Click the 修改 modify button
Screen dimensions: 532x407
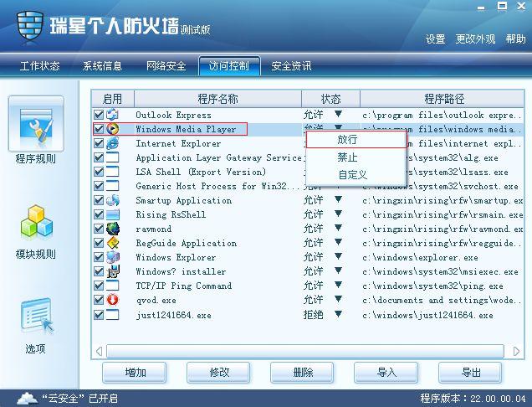point(218,373)
